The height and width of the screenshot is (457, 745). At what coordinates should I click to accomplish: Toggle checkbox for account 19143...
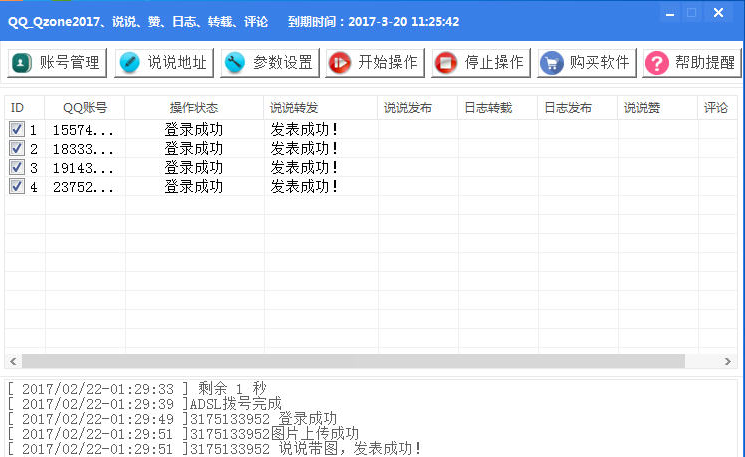tap(17, 167)
